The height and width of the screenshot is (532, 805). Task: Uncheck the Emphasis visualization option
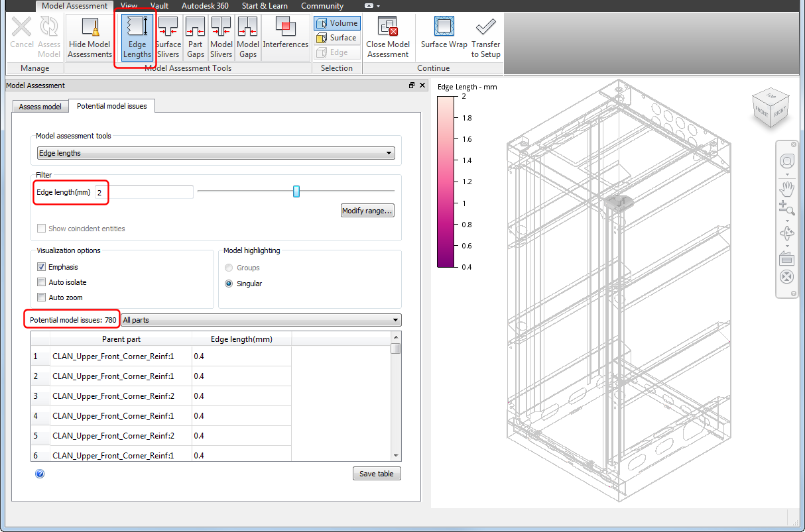coord(42,267)
